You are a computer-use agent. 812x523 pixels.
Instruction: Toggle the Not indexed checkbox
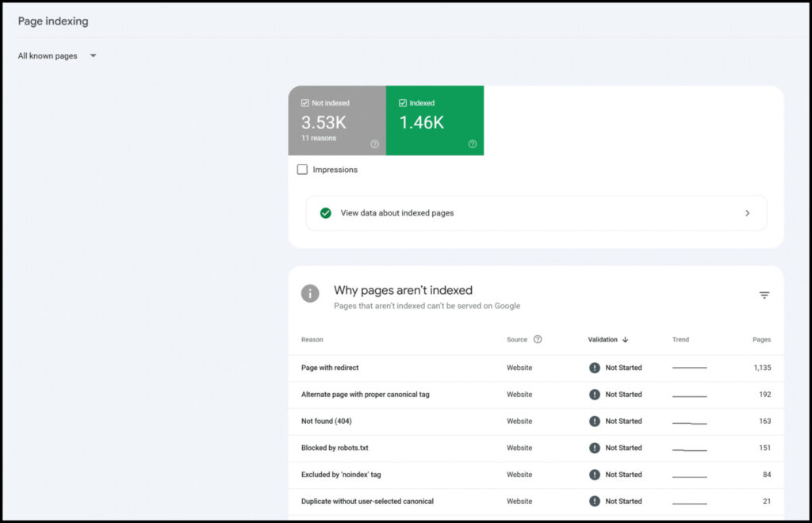click(305, 103)
